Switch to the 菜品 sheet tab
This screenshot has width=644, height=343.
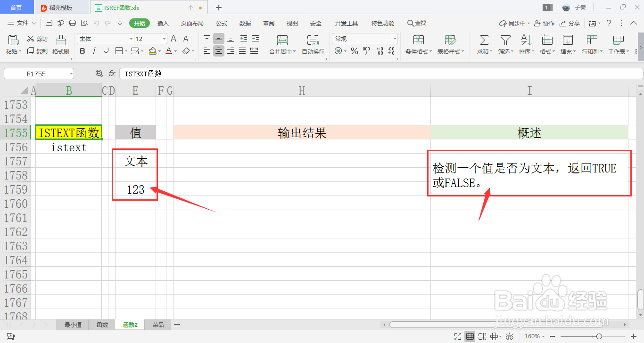point(157,325)
